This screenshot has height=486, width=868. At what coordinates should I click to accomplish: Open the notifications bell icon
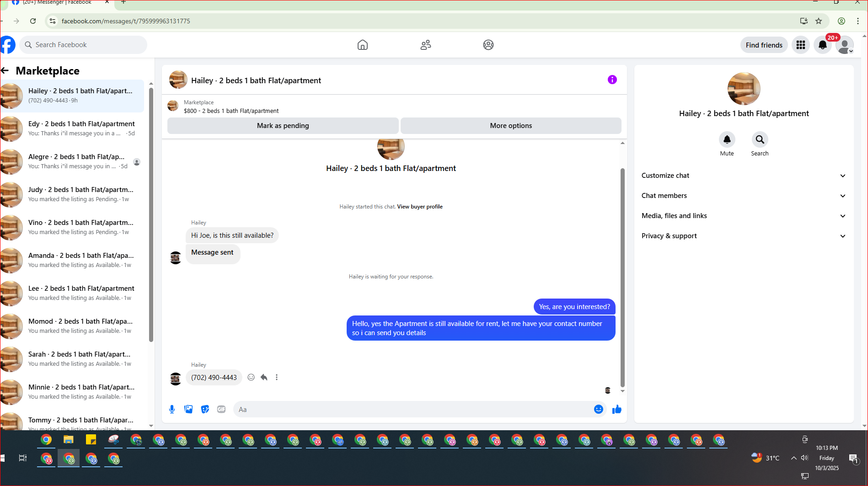coord(823,45)
